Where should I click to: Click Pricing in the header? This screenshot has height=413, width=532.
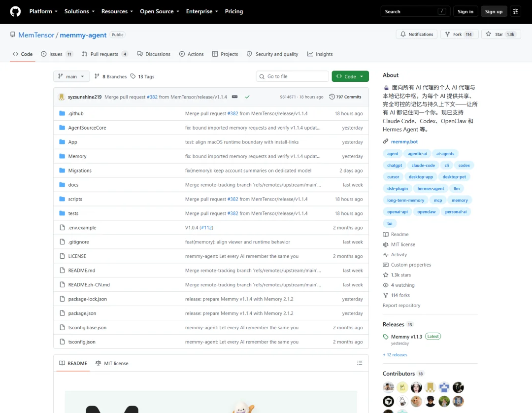pyautogui.click(x=234, y=11)
